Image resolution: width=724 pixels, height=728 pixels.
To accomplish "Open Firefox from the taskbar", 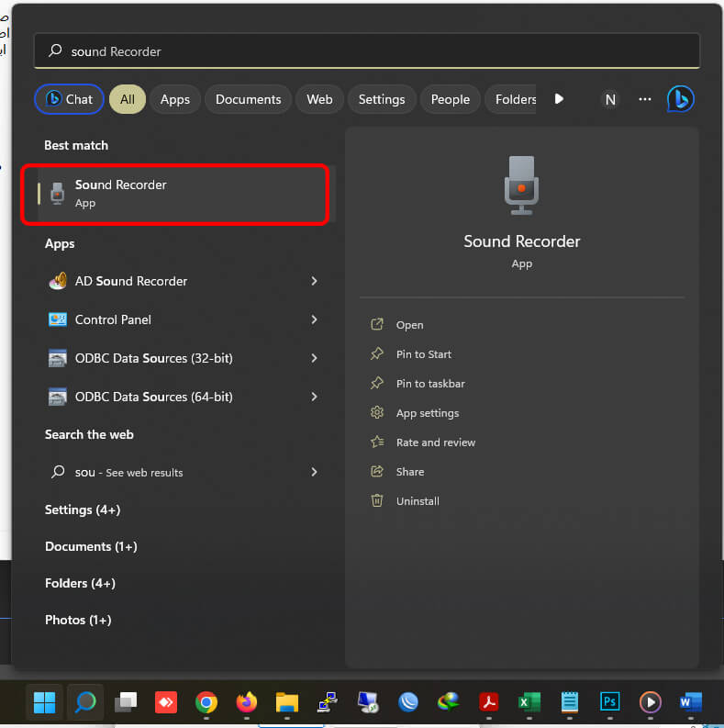I will (x=247, y=703).
